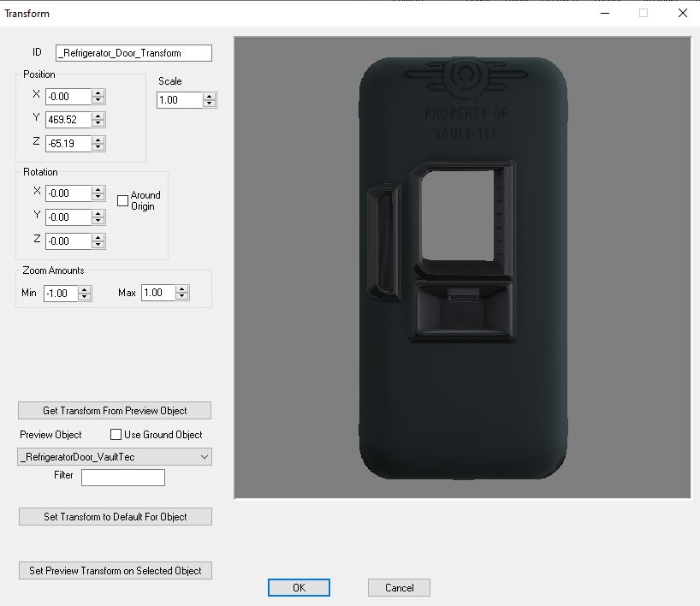Decrease Zoom Max with down arrow
Image resolution: width=700 pixels, height=606 pixels.
[182, 297]
